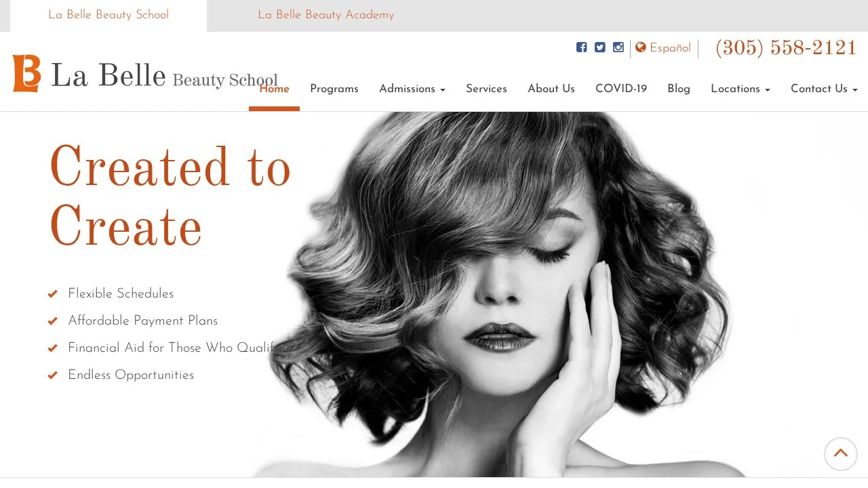
Task: Switch language to Español
Action: [x=670, y=48]
